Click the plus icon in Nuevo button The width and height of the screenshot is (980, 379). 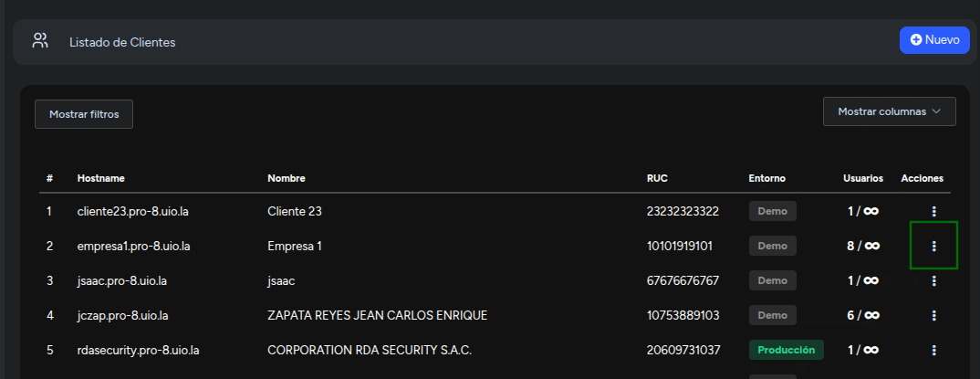pyautogui.click(x=916, y=39)
